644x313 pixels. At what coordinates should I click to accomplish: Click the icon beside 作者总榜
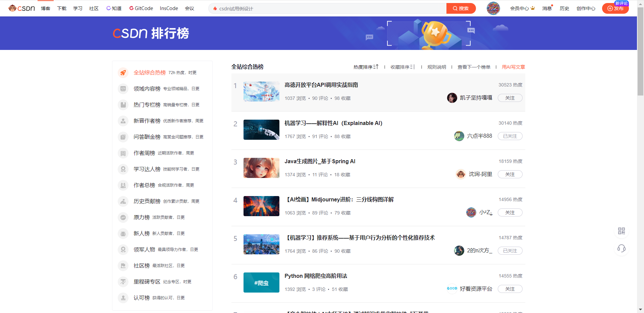tap(123, 185)
